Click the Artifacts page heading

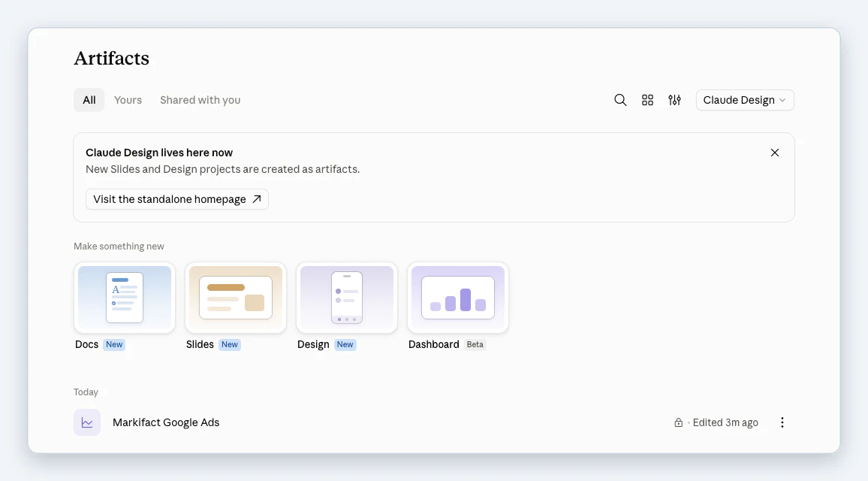tap(111, 58)
